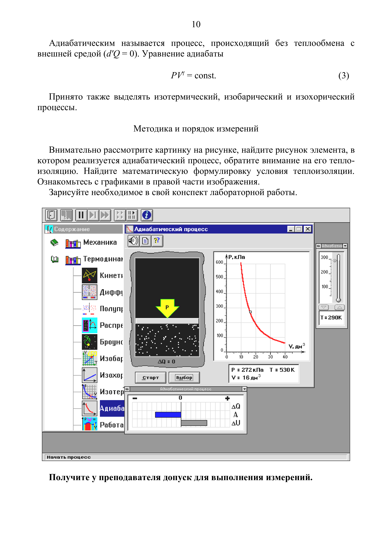Click the Старт button

tap(150, 378)
